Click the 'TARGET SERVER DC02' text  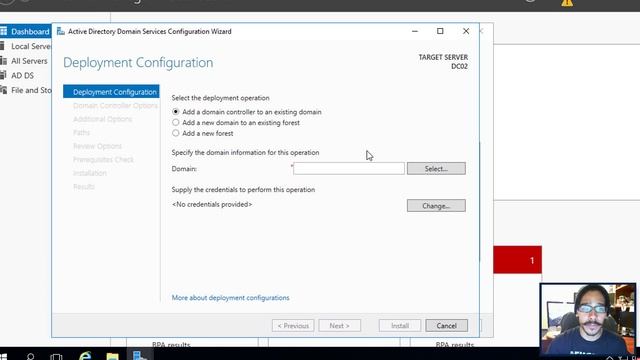point(443,62)
